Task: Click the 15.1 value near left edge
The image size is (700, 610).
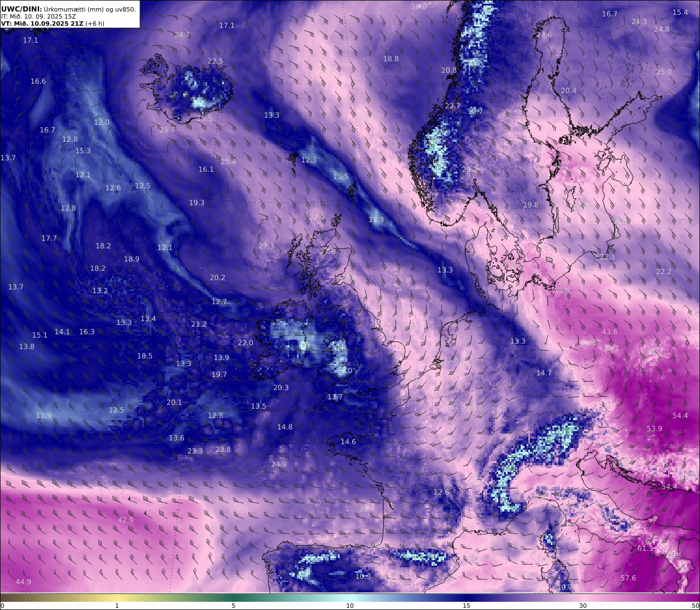Action: coord(40,335)
